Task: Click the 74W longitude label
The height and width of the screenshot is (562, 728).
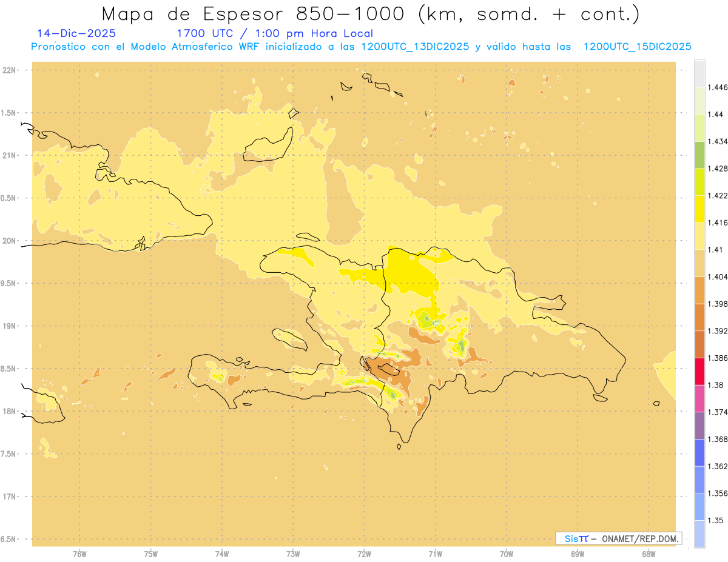Action: coord(222,554)
